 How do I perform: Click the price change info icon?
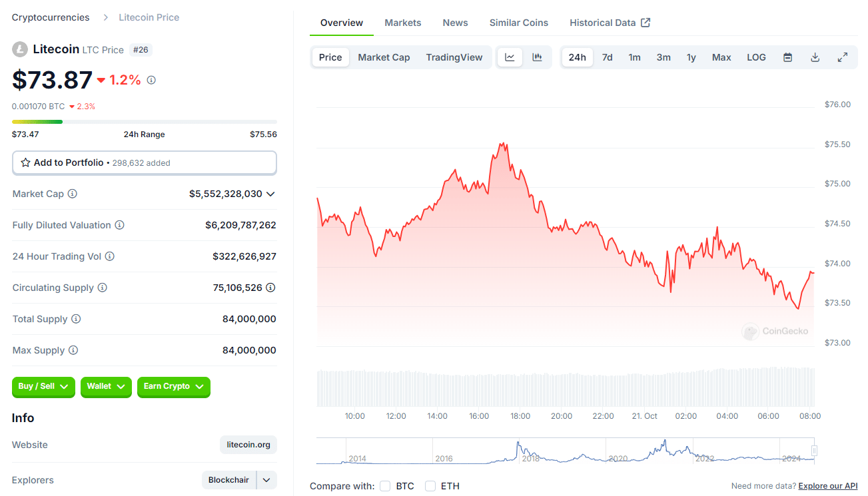point(151,80)
